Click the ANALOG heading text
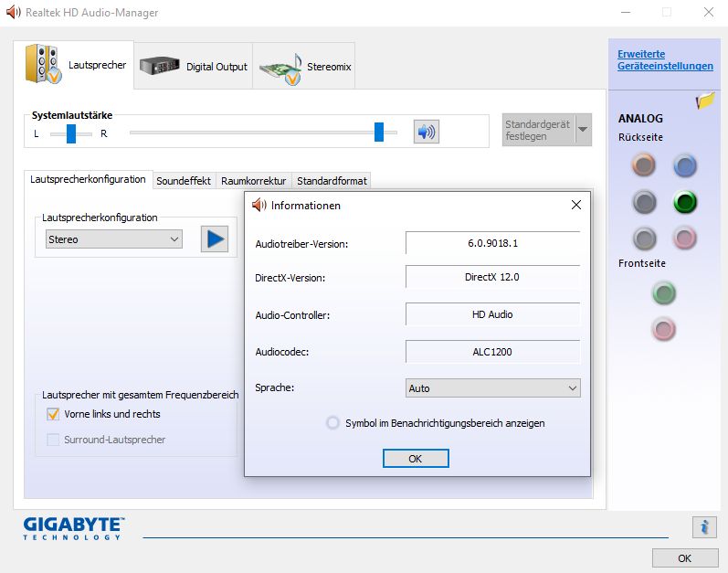Image resolution: width=728 pixels, height=573 pixels. click(640, 119)
